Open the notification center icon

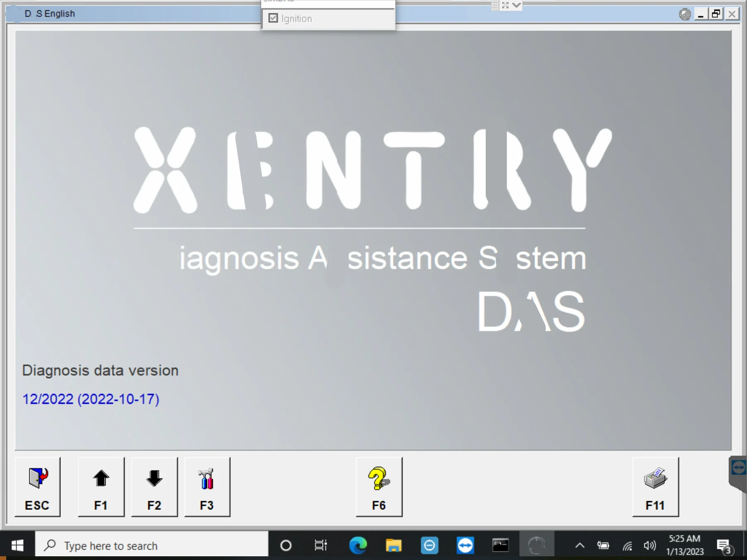pyautogui.click(x=725, y=546)
